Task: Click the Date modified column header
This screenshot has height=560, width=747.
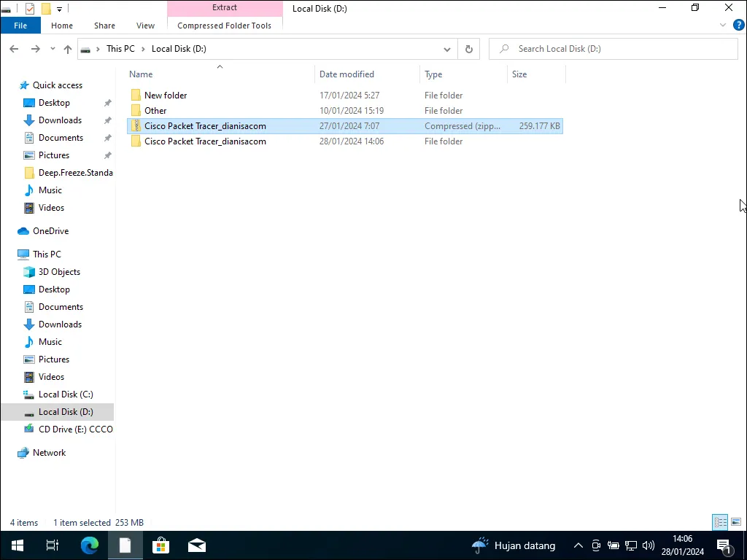Action: [347, 74]
